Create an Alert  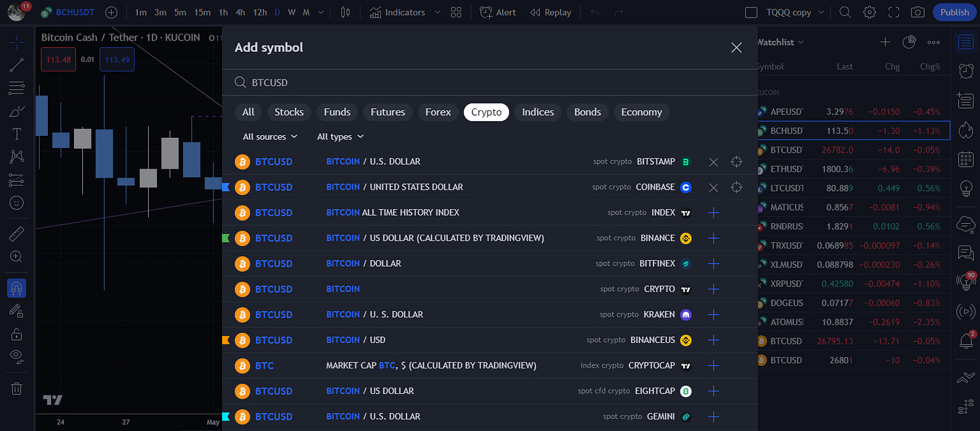click(x=498, y=12)
